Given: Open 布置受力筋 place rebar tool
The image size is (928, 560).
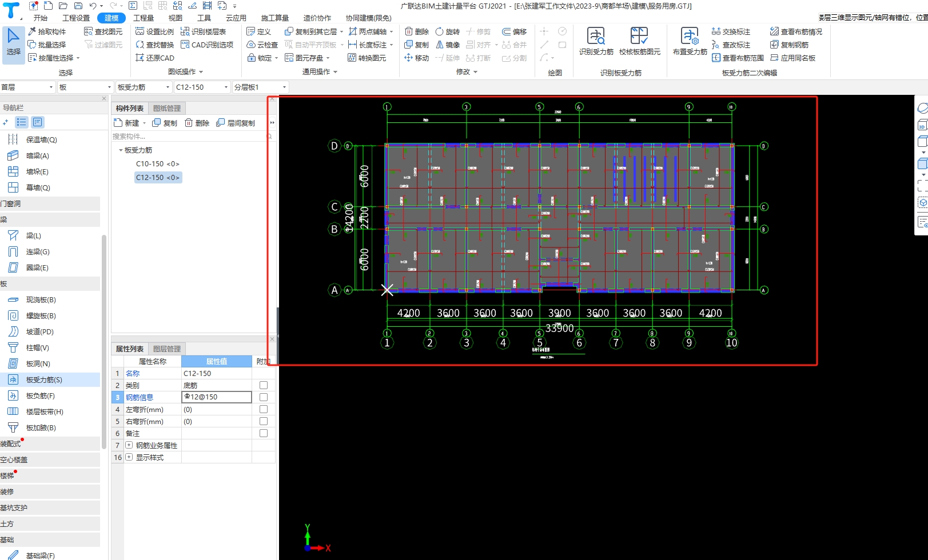Looking at the screenshot, I should point(690,41).
